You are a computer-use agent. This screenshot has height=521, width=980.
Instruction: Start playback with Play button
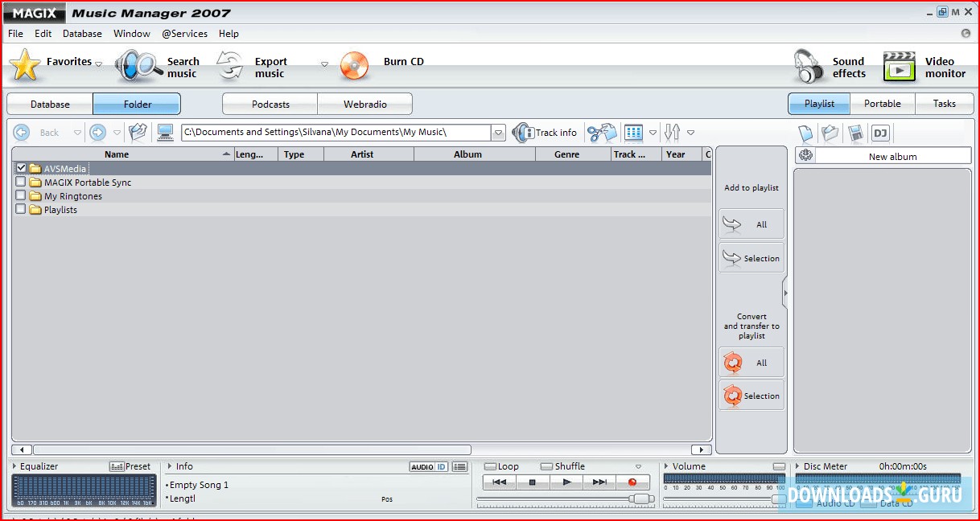pos(566,482)
